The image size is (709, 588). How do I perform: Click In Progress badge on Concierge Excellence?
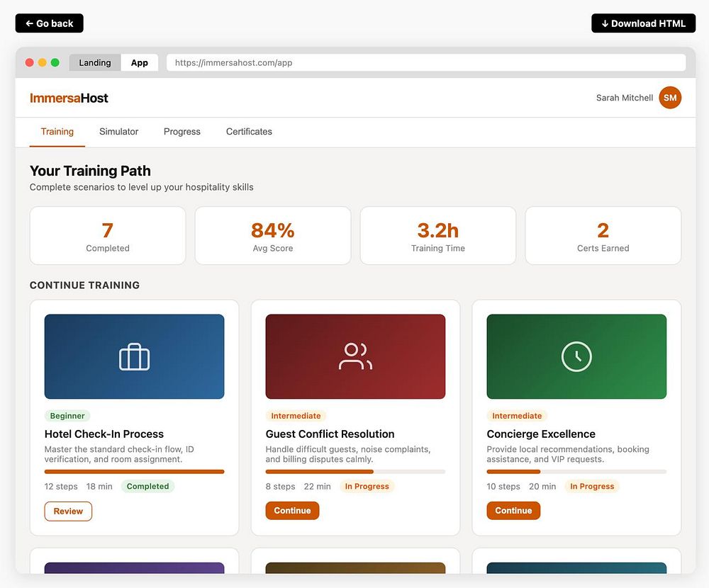point(592,486)
